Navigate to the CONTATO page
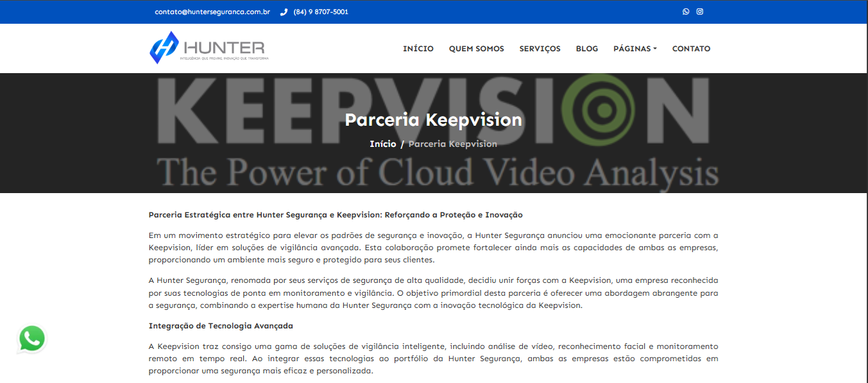Image resolution: width=868 pixels, height=383 pixels. 691,49
